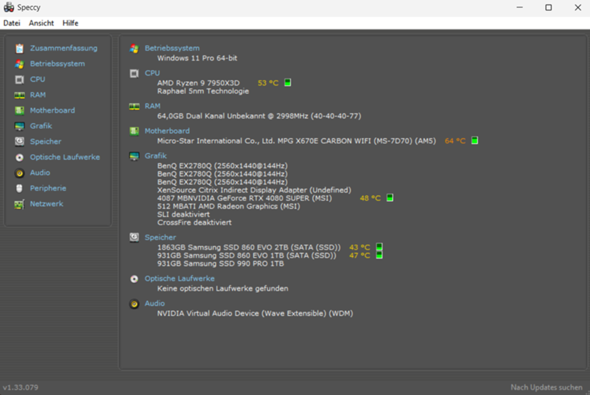Screen dimensions: 590x395
Task: Click the Windows flag icon beside Betriebssystem heading
Action: pos(134,49)
